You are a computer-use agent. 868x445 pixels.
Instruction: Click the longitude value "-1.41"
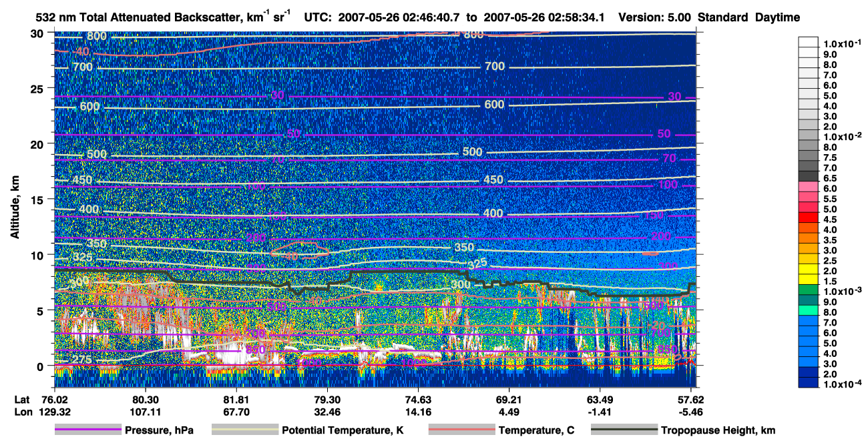pyautogui.click(x=600, y=411)
